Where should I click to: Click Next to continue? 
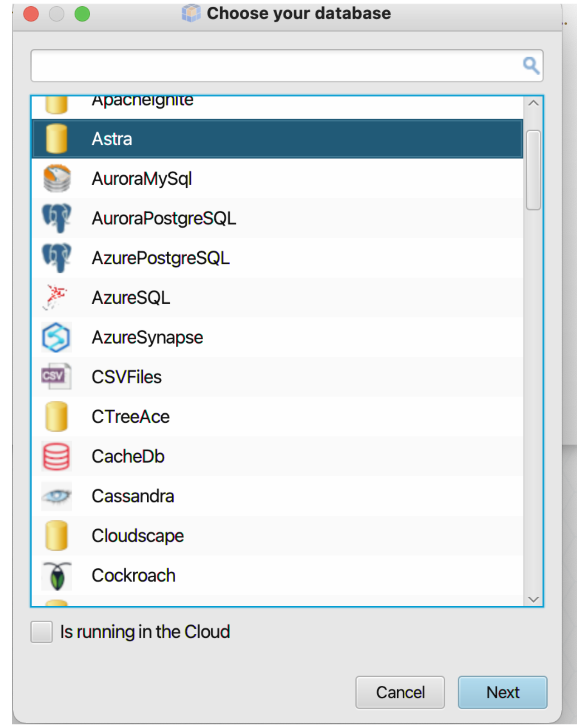click(x=502, y=692)
